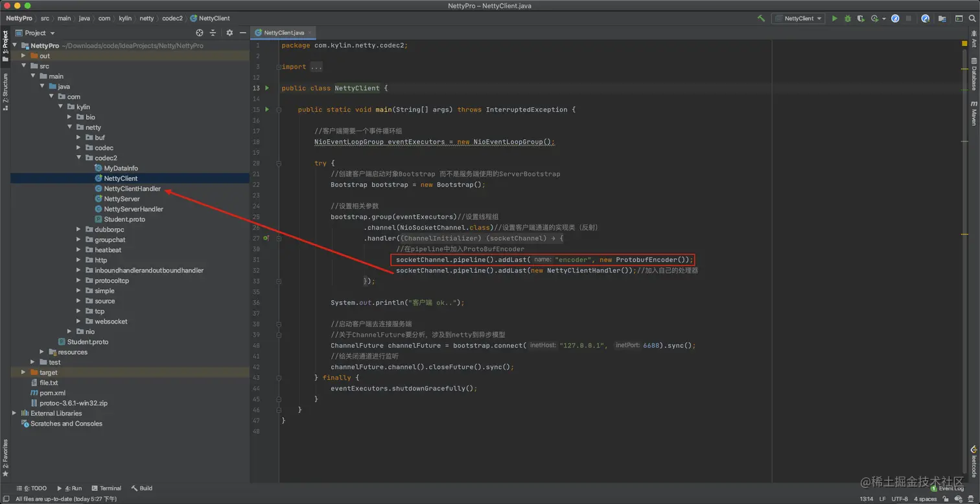Open the 4: Run tool window

pyautogui.click(x=69, y=488)
